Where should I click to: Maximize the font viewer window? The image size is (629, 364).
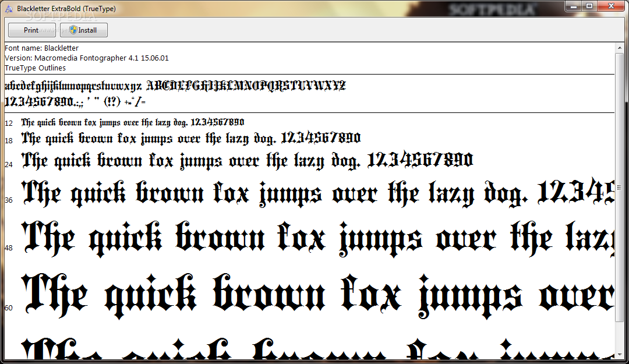(589, 6)
